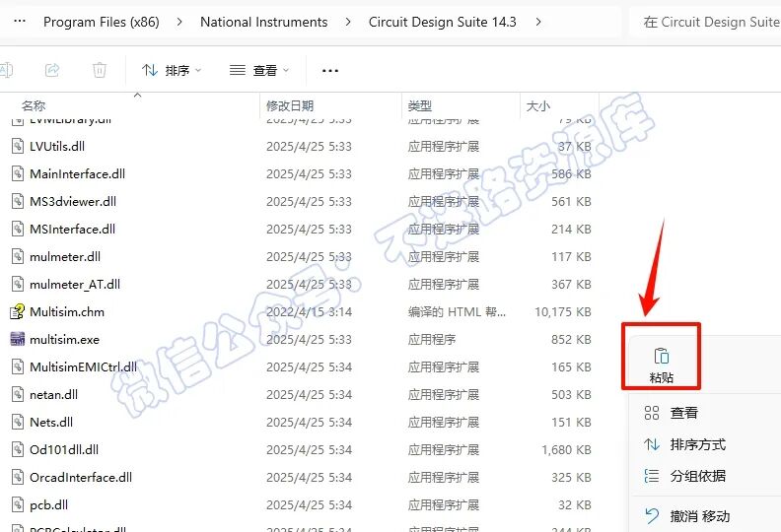Open the toolbar more options ellipsis
The height and width of the screenshot is (532, 781).
point(330,71)
